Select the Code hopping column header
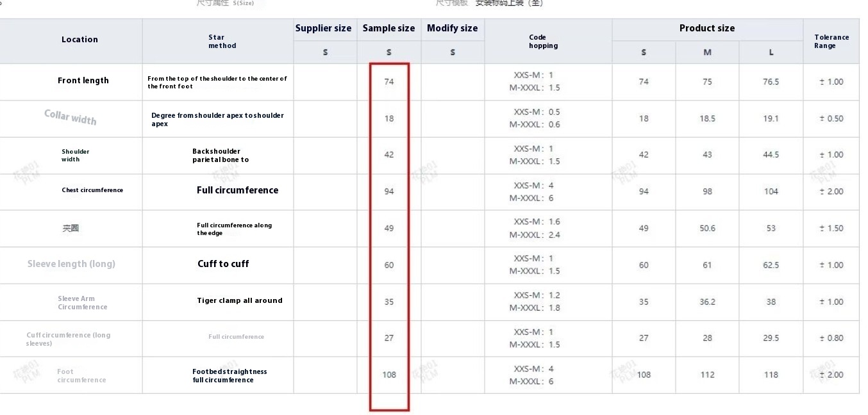 coord(543,42)
